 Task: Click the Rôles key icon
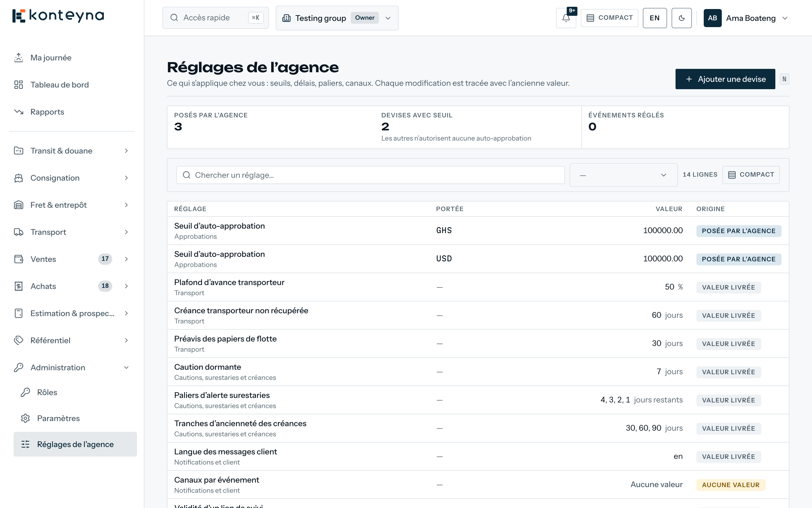tap(25, 392)
